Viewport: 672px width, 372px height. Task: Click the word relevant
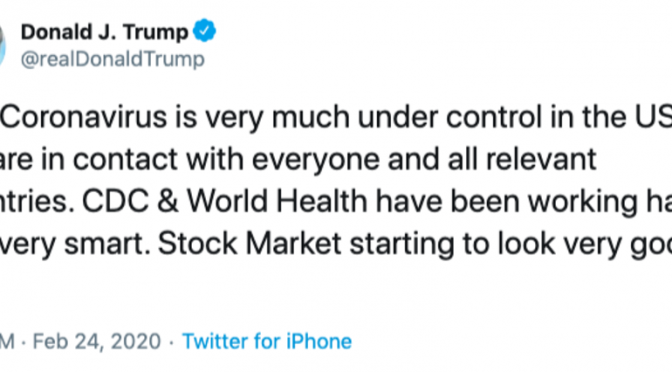pos(541,159)
